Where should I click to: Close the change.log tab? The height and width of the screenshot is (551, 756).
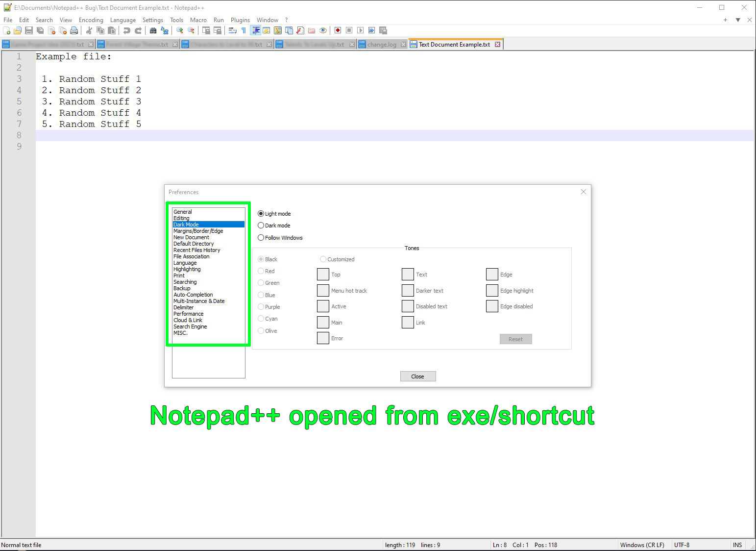pos(403,44)
